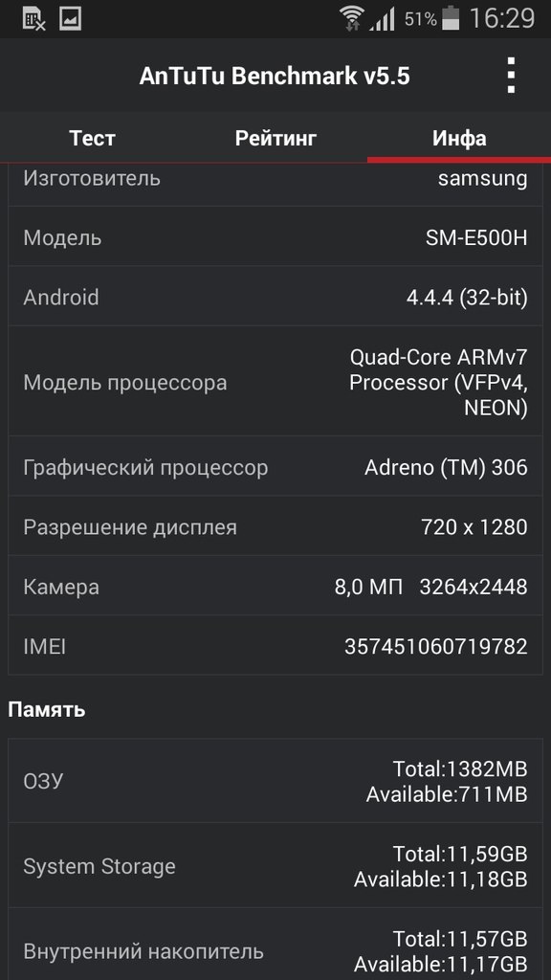Viewport: 551px width, 980px height.
Task: Tap the AnTuTu Benchmark v5.5 title
Action: click(x=275, y=76)
